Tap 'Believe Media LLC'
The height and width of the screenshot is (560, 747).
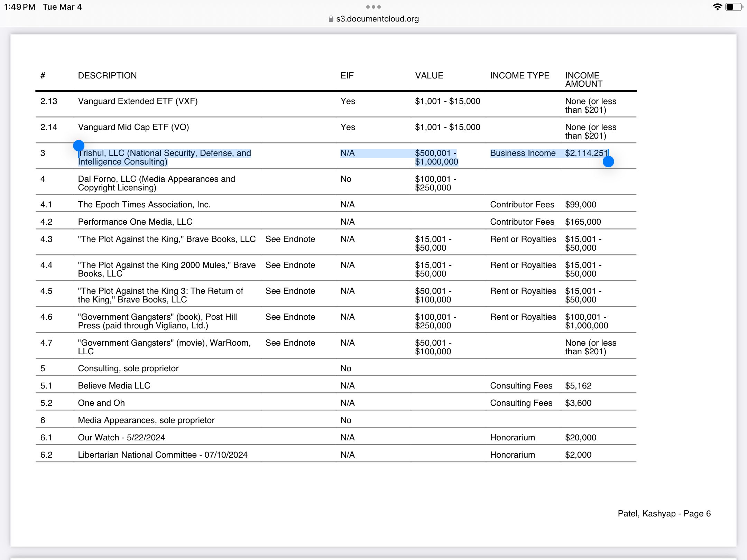pyautogui.click(x=114, y=386)
